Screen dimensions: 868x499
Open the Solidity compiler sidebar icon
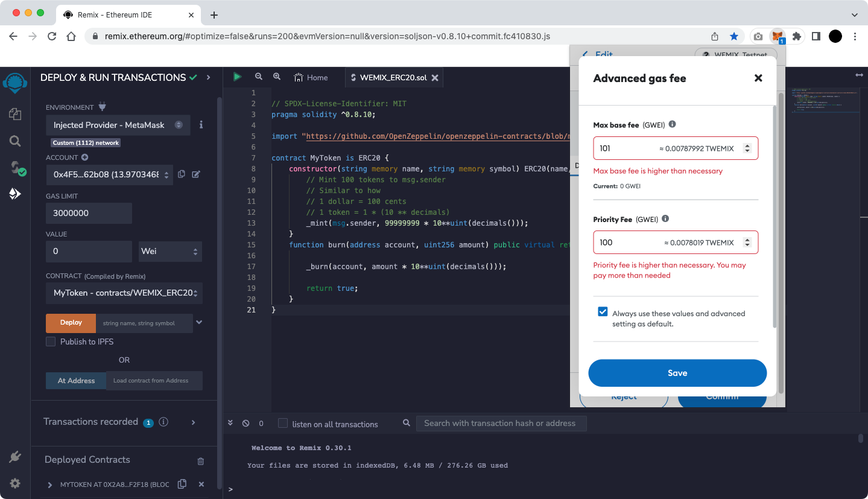pos(16,168)
